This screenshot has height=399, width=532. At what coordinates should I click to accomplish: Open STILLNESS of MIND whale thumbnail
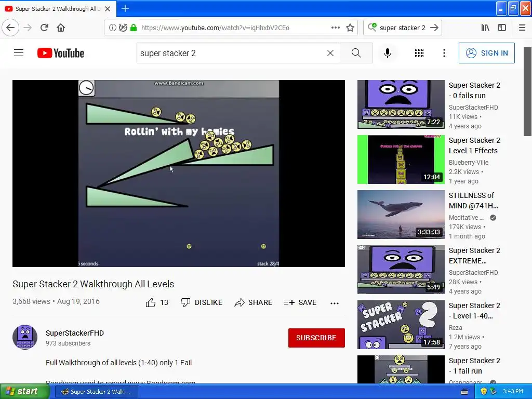(401, 215)
